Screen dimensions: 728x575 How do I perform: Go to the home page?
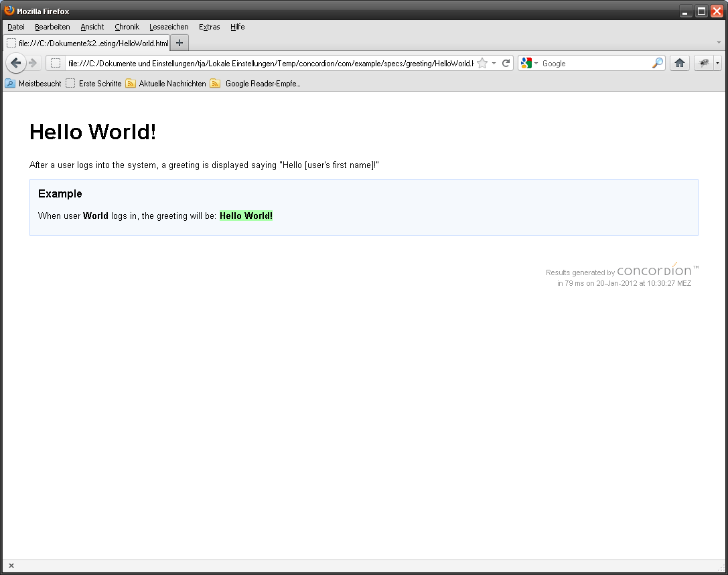point(679,63)
